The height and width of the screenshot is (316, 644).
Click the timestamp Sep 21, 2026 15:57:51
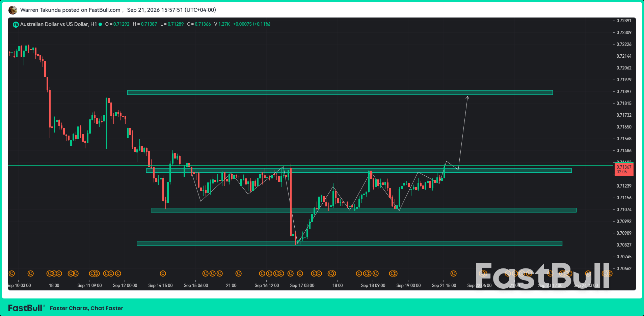pos(171,10)
